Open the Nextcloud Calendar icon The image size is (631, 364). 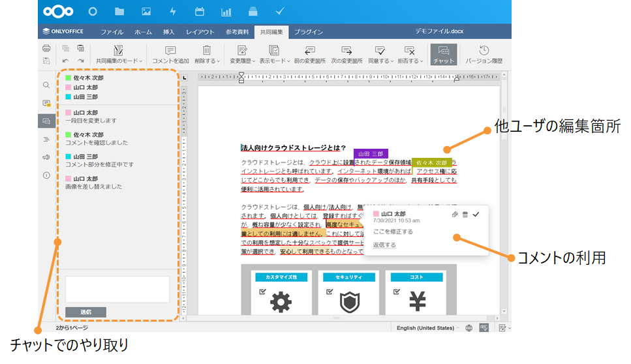[x=200, y=12]
